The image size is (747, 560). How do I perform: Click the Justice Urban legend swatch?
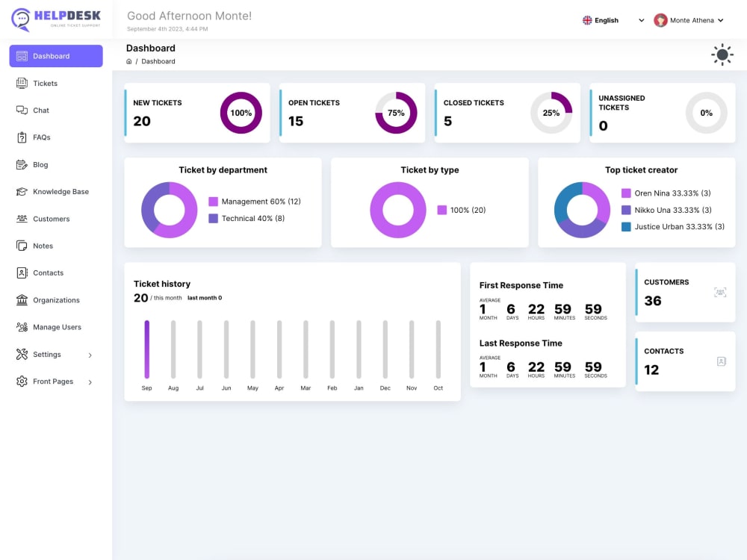pyautogui.click(x=627, y=227)
